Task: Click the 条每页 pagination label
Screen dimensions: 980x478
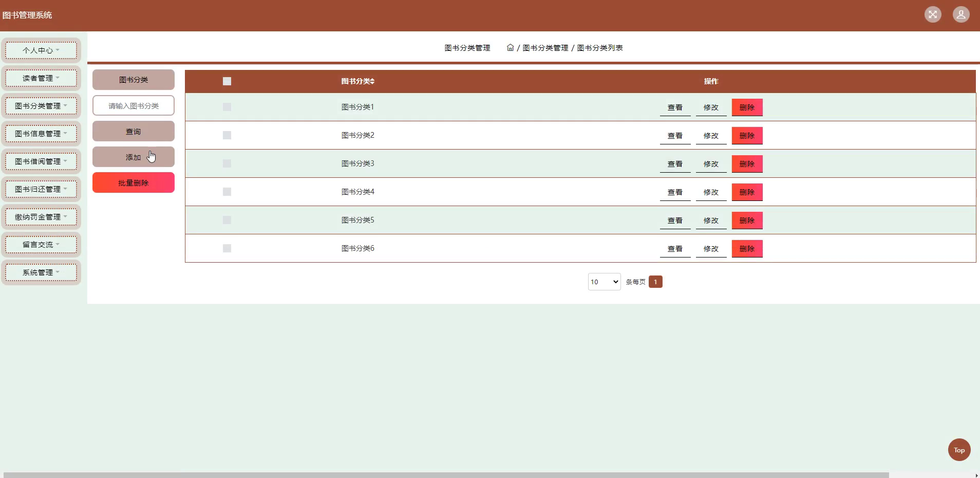Action: (x=635, y=282)
